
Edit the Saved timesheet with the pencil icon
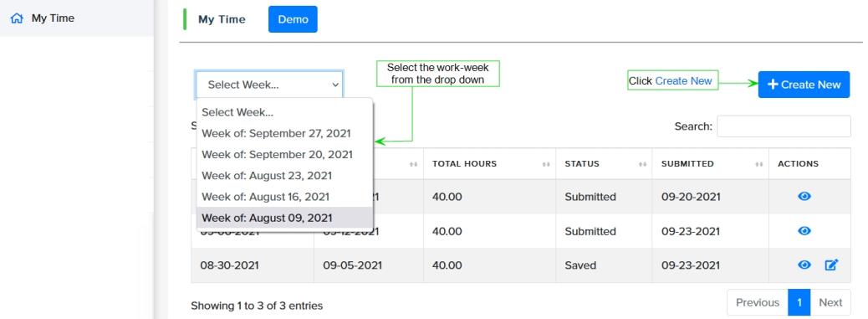831,265
